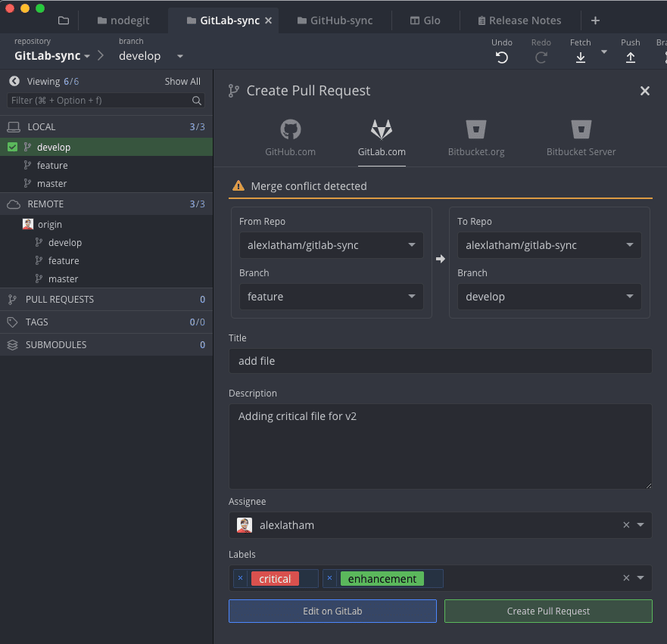667x644 pixels.
Task: Open the To Repo dropdown
Action: [x=549, y=245]
